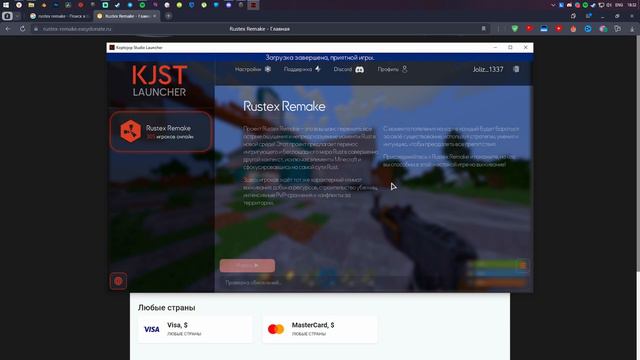Select the Rustex Remake server card
This screenshot has height=360, width=640.
coord(161,131)
